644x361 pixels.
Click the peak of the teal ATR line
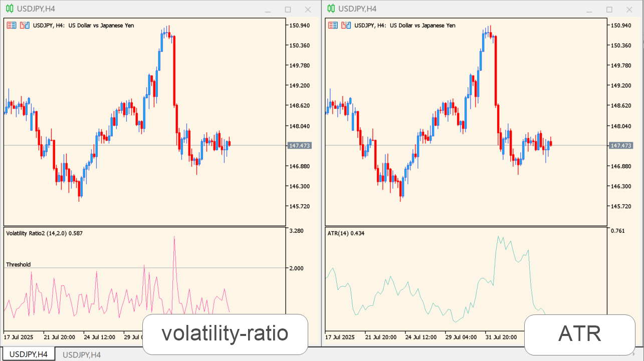click(x=498, y=235)
